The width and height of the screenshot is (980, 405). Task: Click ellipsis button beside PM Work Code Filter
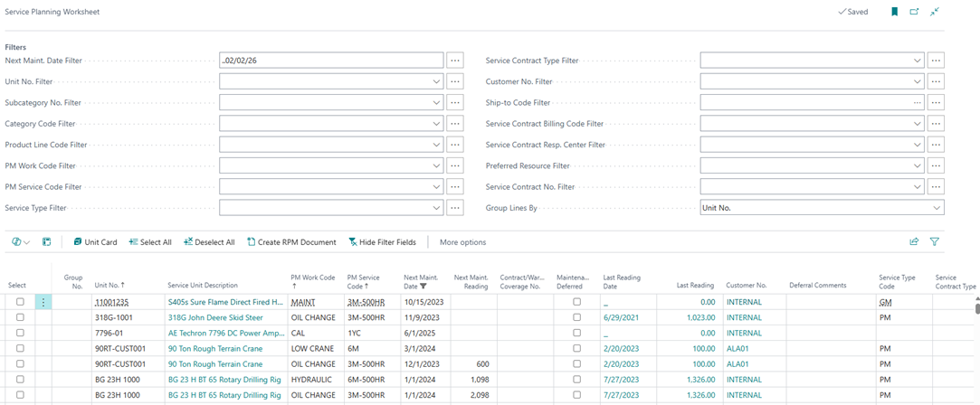pyautogui.click(x=455, y=165)
